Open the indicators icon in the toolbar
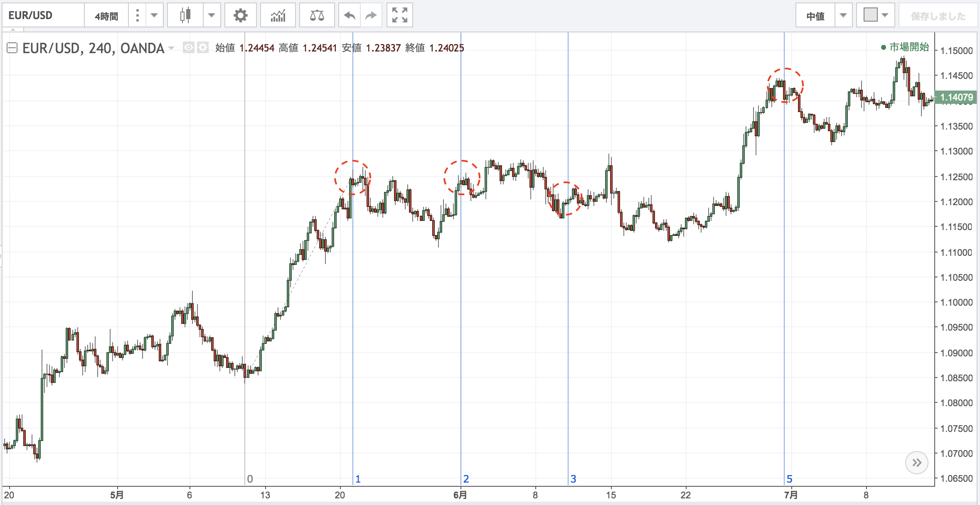Screen dimensions: 980x505 click(278, 16)
